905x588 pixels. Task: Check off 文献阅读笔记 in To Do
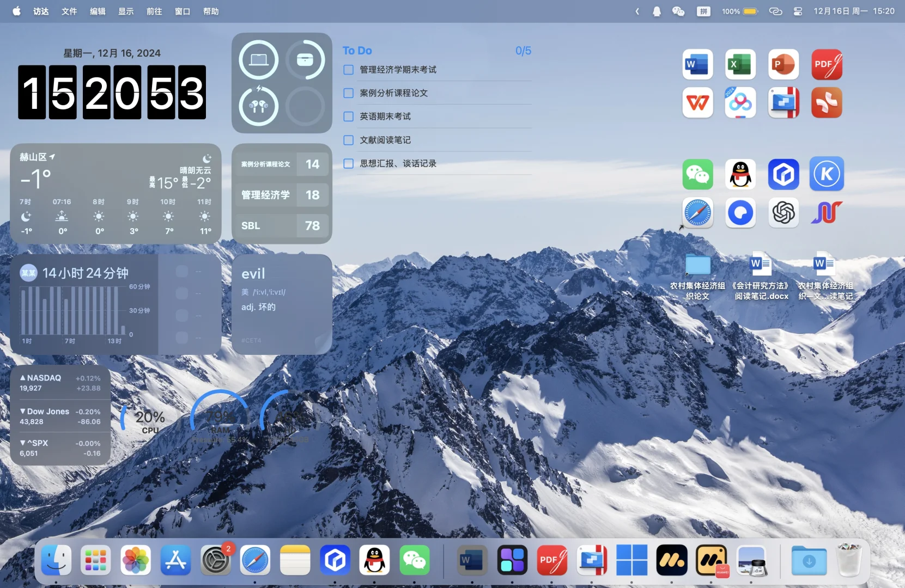pos(349,140)
